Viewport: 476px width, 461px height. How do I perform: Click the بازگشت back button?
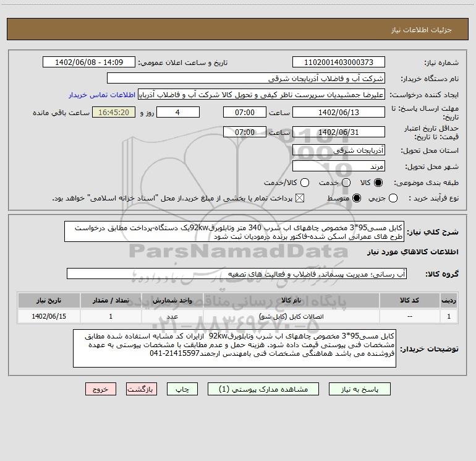tap(142, 389)
